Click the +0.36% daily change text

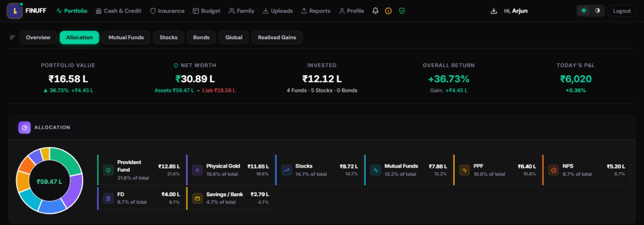[575, 90]
